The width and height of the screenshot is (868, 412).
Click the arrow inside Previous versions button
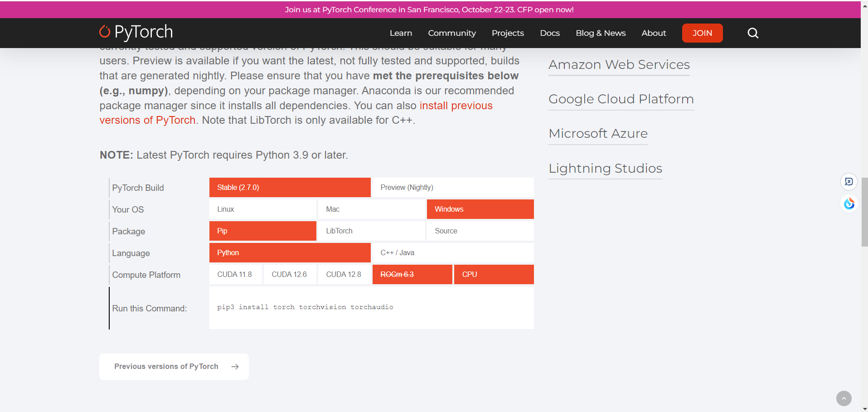[235, 366]
